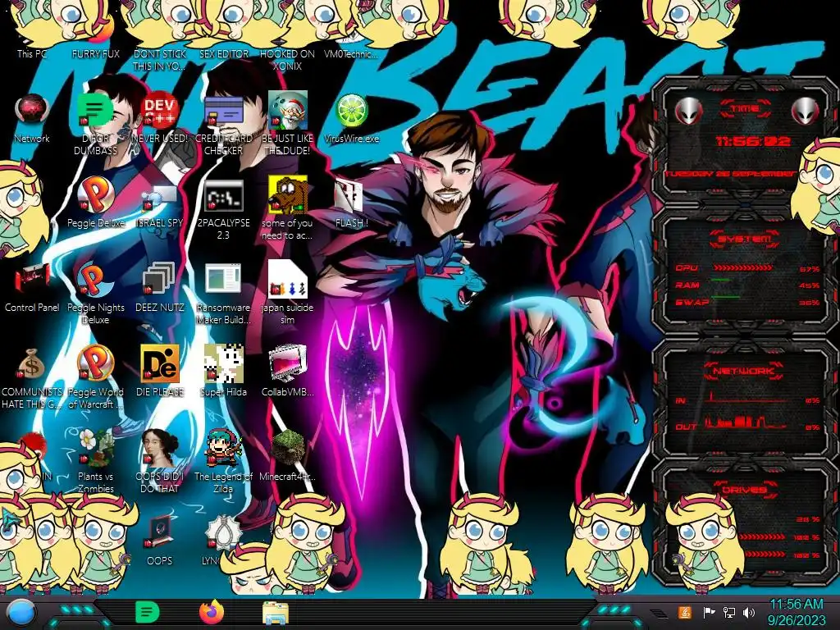Click the CPU usage bar in widget

743,268
